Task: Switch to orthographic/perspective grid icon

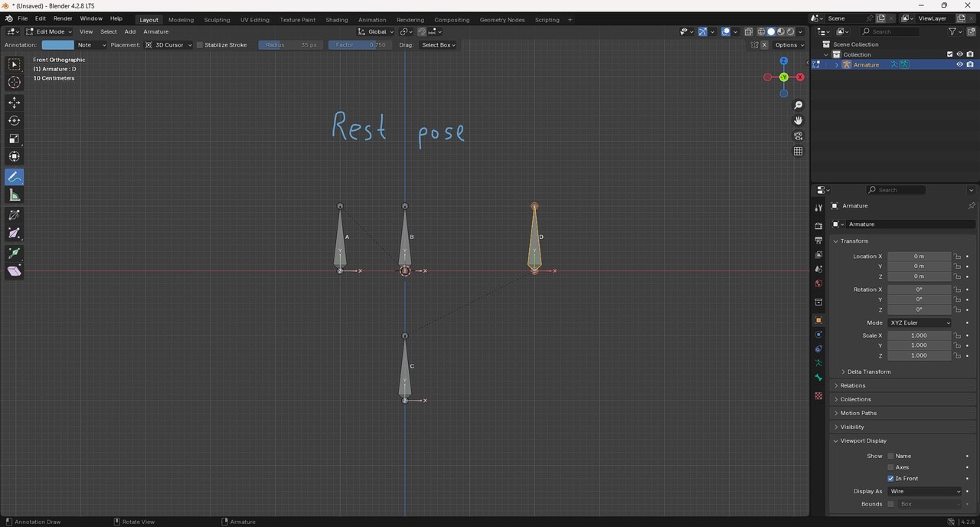Action: (798, 151)
